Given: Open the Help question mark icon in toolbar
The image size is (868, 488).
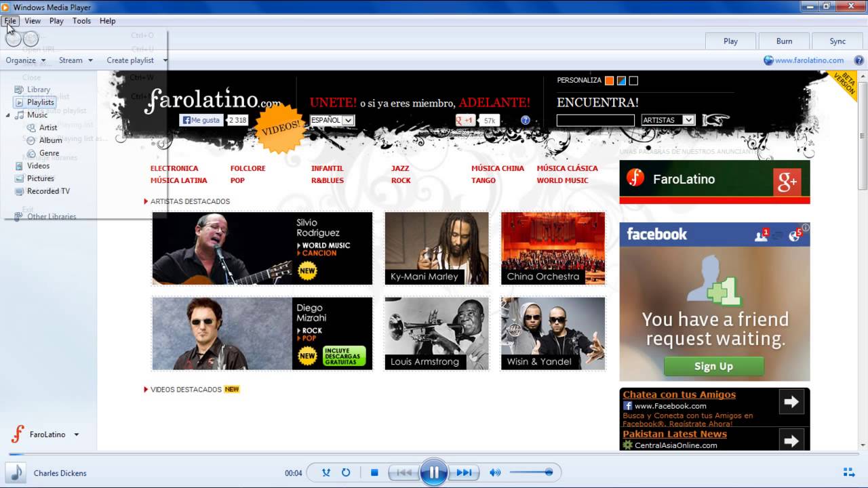Looking at the screenshot, I should click(859, 60).
